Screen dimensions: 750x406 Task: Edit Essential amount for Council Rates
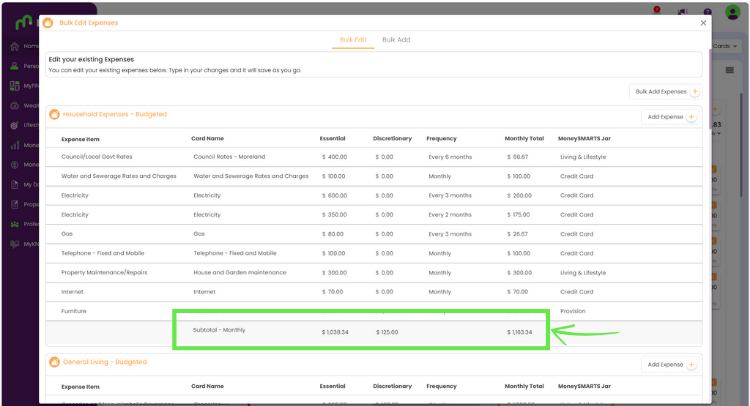point(334,157)
